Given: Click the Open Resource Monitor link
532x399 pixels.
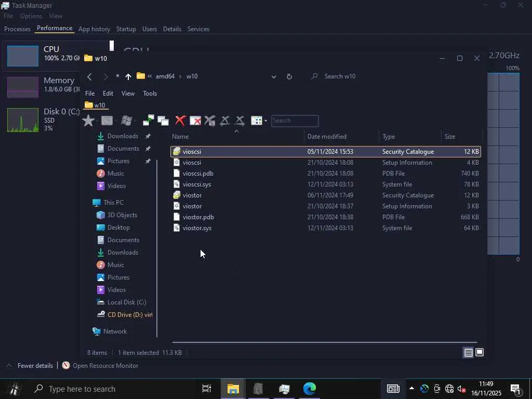Looking at the screenshot, I should [105, 365].
